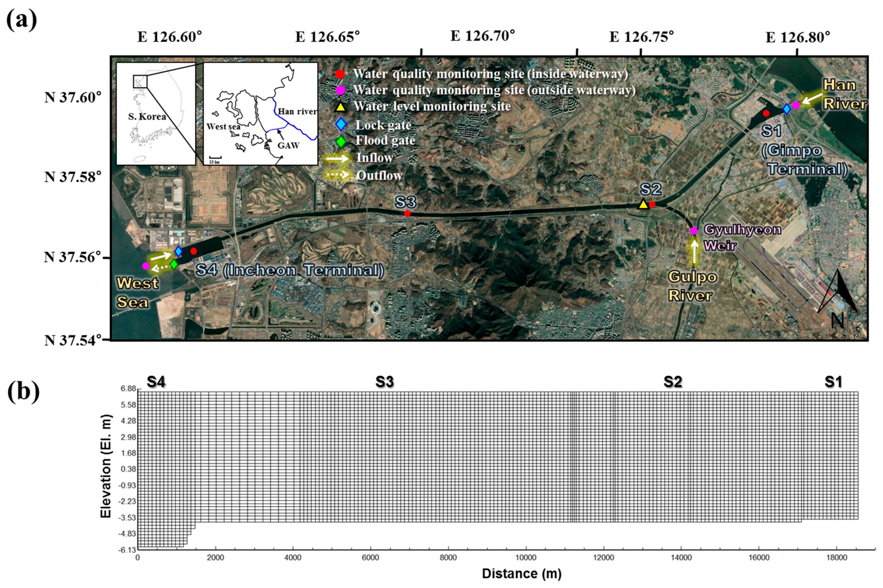The image size is (883, 588).
Task: Click the magenta circle in the legend
Action: (340, 91)
